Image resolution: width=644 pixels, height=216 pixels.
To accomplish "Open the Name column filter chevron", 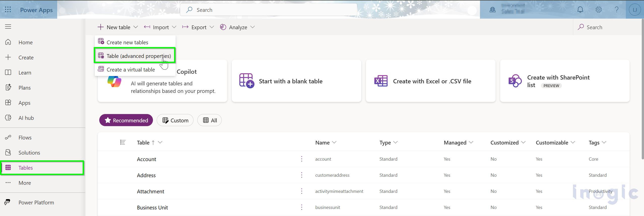I will (x=334, y=142).
